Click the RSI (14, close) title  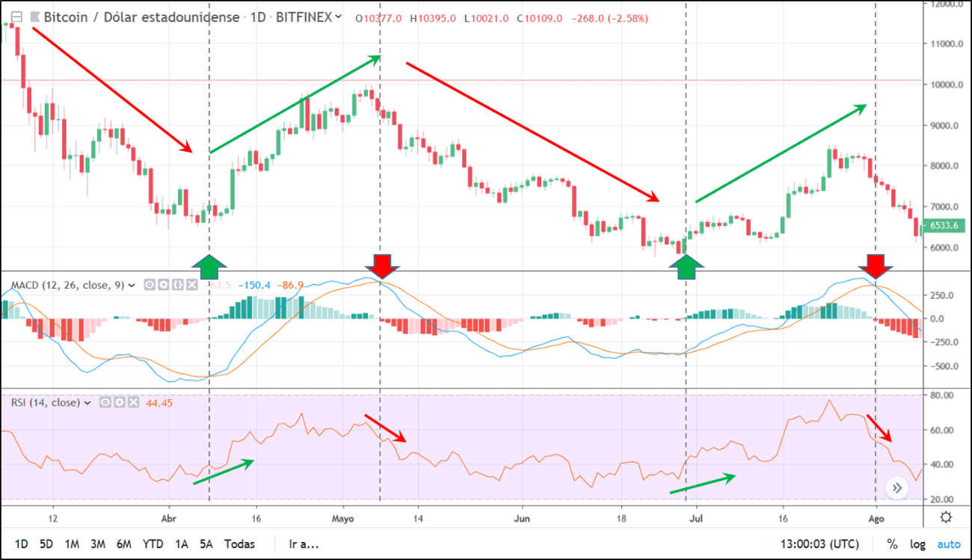pyautogui.click(x=45, y=402)
